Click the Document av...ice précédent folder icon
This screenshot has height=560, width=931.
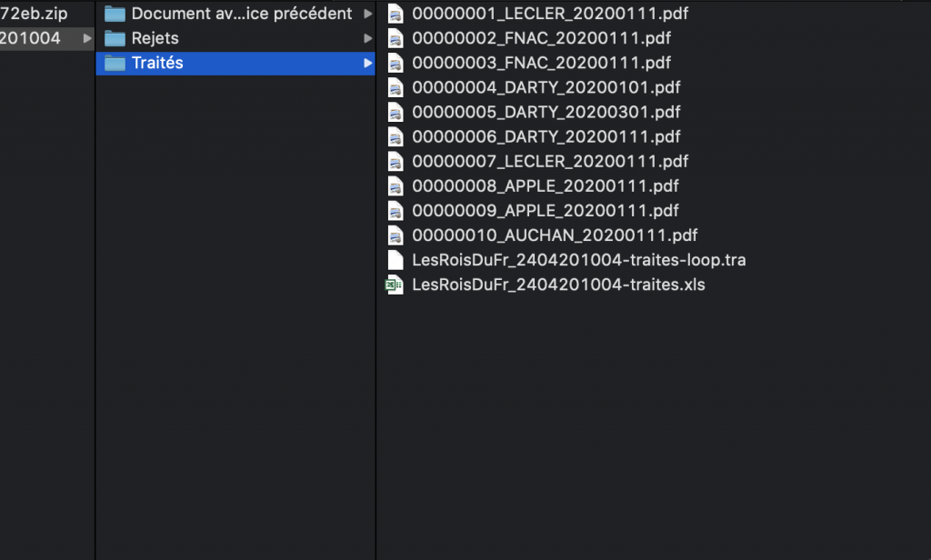(115, 14)
